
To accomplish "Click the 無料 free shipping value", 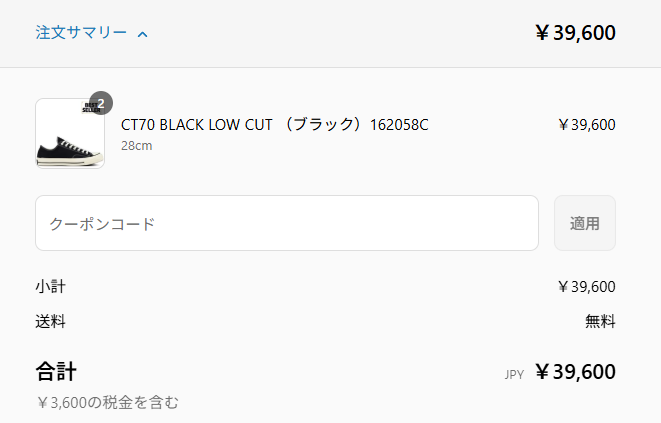I will click(600, 322).
